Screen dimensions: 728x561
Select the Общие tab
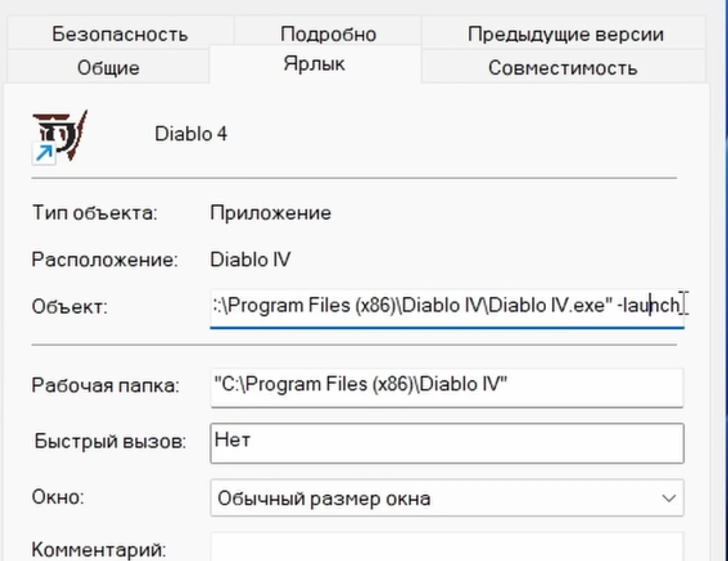point(108,68)
